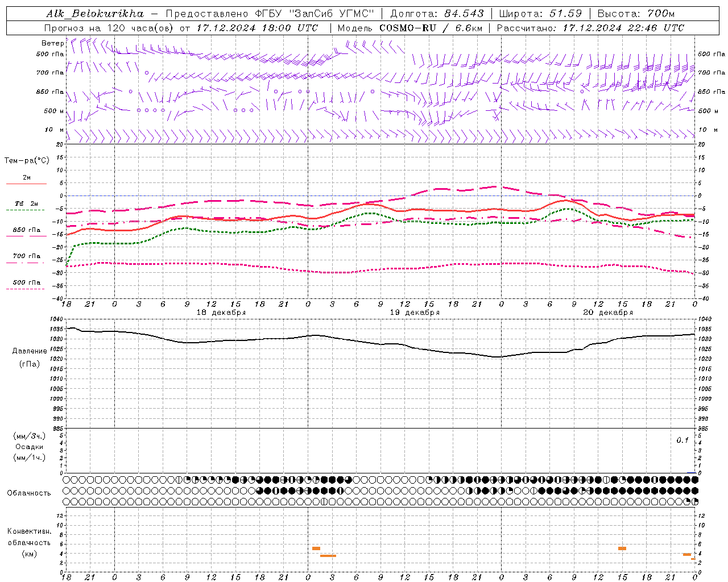Click the '19 декабря' date label
This screenshot has height=582, width=728.
[x=415, y=313]
